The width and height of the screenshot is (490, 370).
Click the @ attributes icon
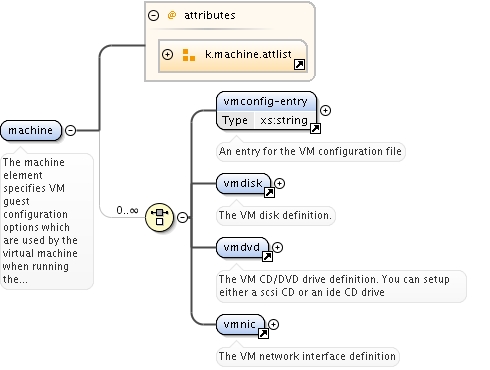click(172, 15)
